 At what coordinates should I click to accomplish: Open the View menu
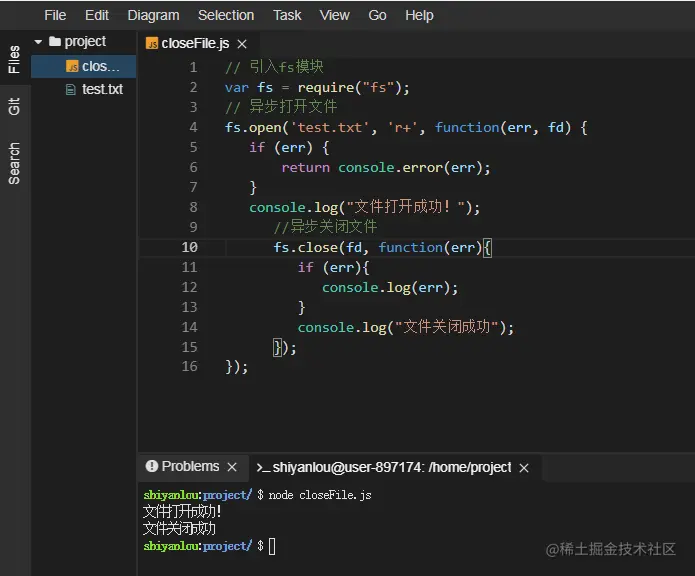pyautogui.click(x=335, y=16)
